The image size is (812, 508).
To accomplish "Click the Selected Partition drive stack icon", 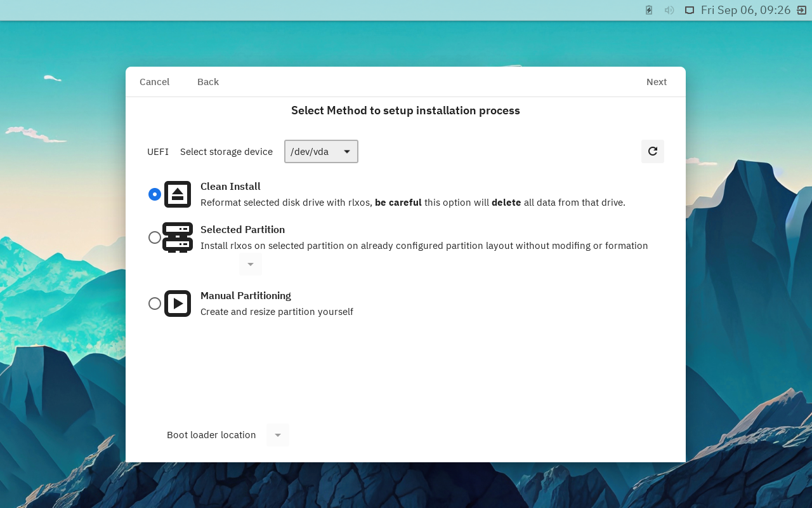I will [x=178, y=237].
